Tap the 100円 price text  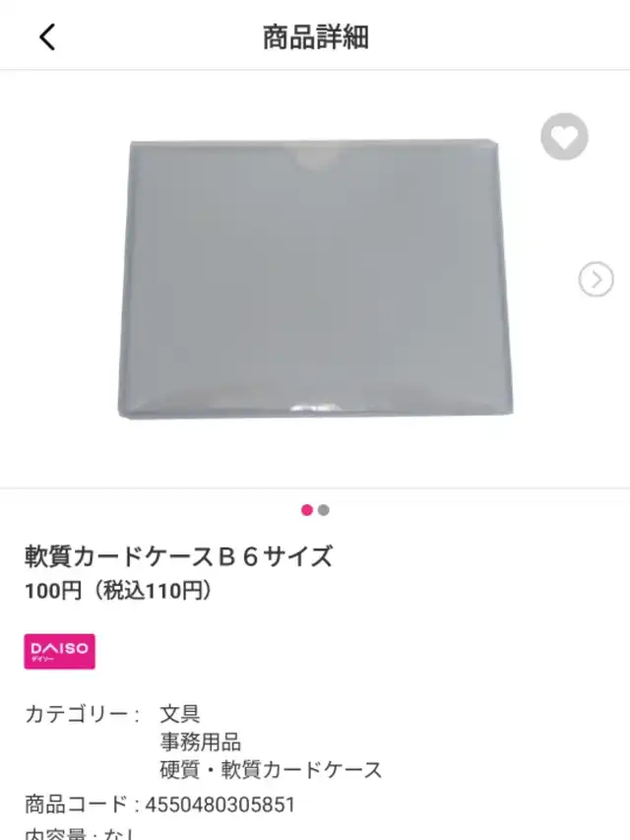[53, 591]
